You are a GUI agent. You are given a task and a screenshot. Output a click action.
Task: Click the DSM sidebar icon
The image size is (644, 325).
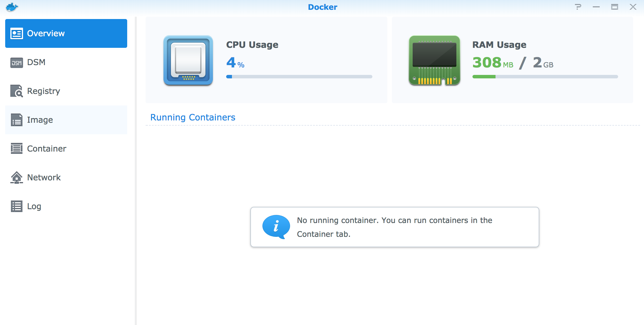17,63
